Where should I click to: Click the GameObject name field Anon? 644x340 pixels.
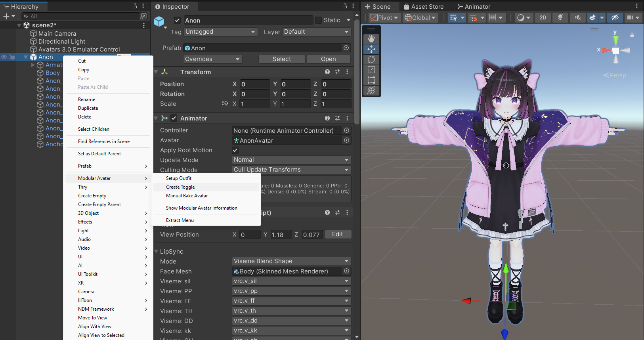248,20
